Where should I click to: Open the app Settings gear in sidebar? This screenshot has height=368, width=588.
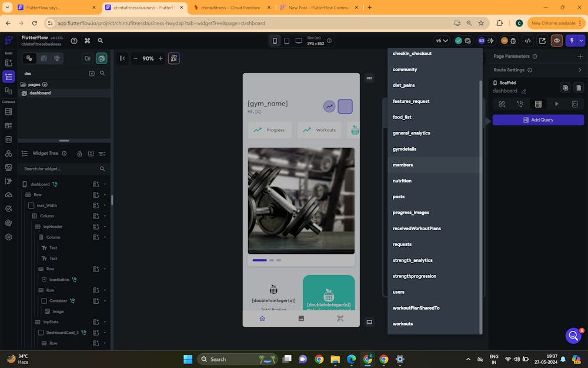[x=9, y=237]
